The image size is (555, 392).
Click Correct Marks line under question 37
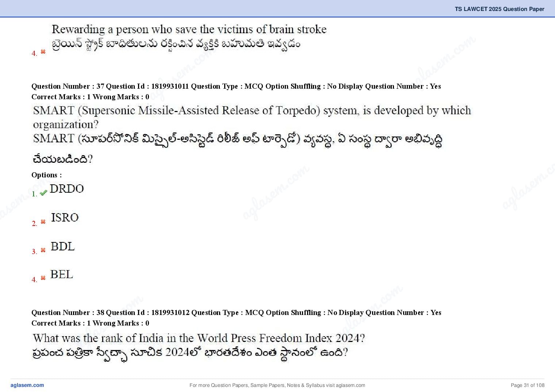click(90, 97)
